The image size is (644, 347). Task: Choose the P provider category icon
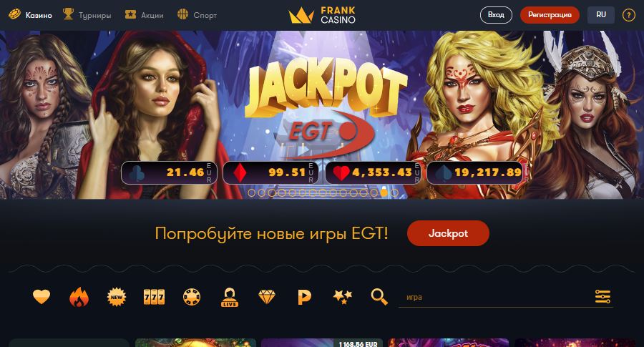click(304, 297)
